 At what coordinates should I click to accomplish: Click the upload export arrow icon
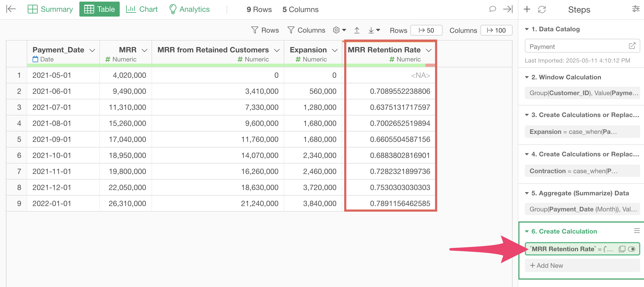tap(357, 30)
